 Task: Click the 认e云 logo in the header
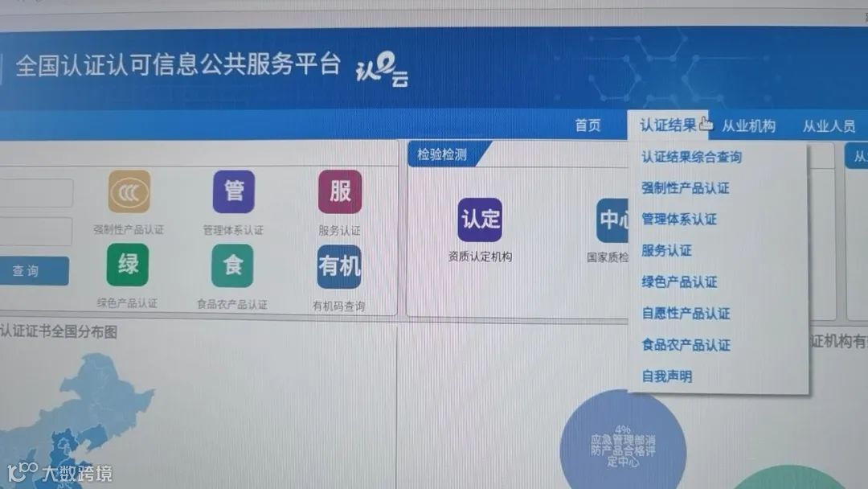point(382,70)
